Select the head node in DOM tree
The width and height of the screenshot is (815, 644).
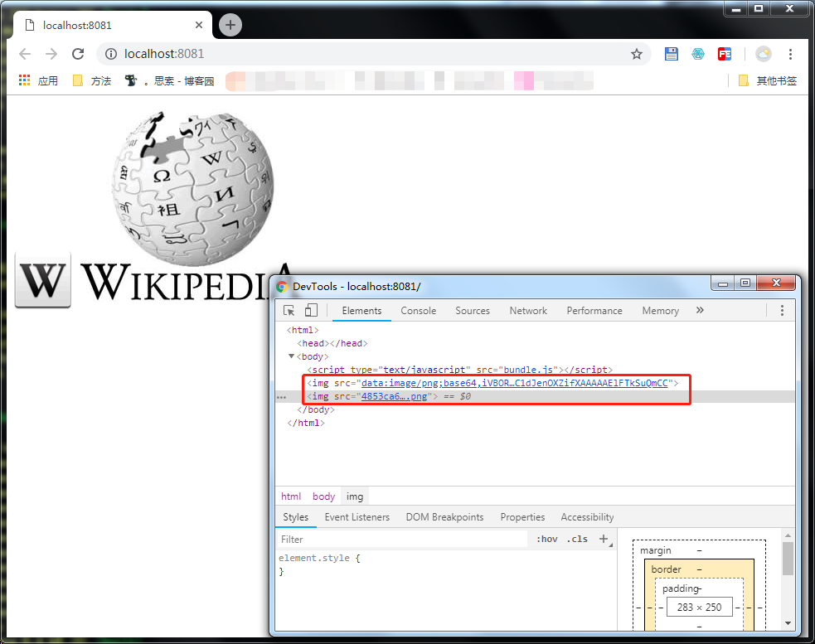pyautogui.click(x=332, y=343)
